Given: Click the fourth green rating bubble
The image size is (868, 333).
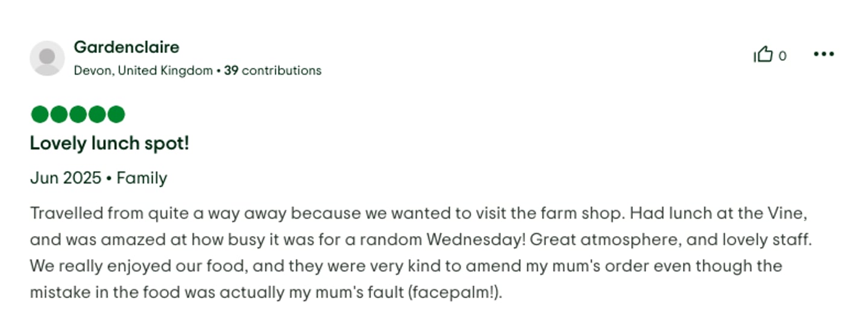Looking at the screenshot, I should pyautogui.click(x=96, y=114).
